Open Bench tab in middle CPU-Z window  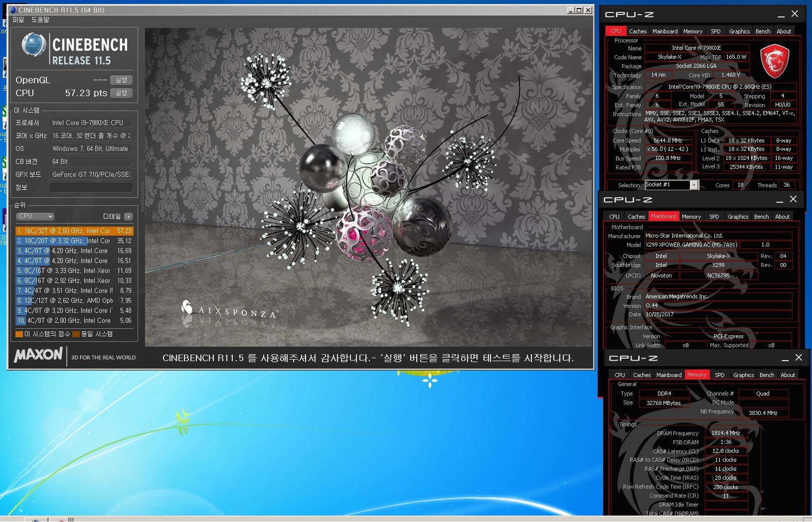(x=761, y=217)
